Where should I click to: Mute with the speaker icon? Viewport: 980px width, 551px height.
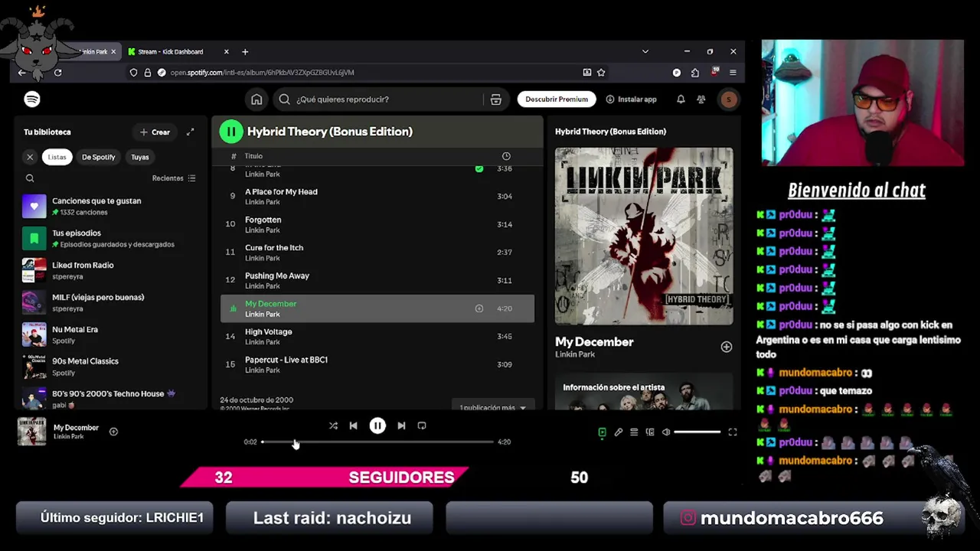(x=666, y=432)
